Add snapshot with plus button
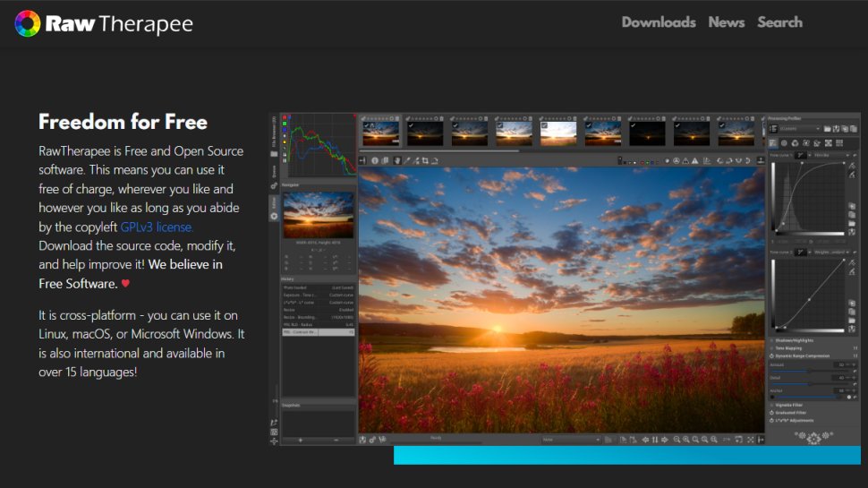 point(300,441)
